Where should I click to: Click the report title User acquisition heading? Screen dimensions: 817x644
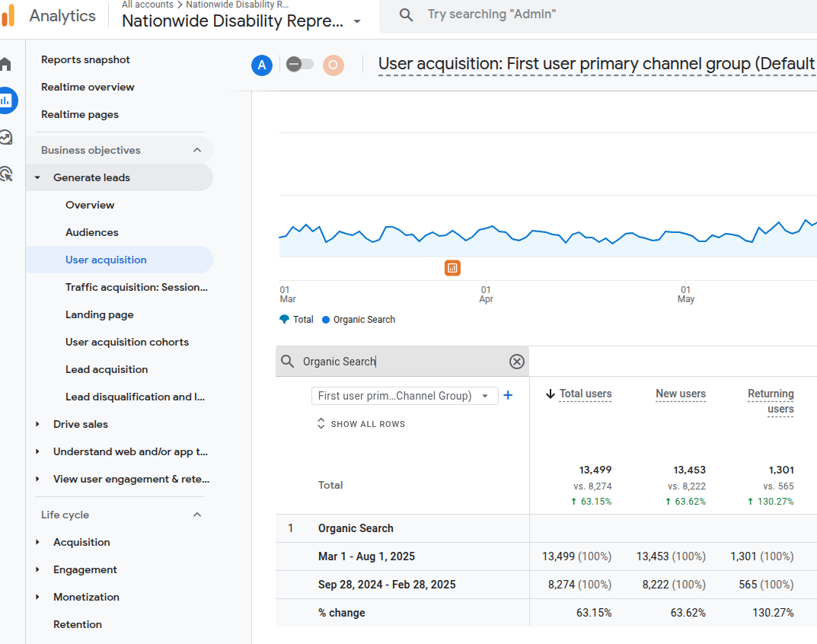click(x=597, y=64)
